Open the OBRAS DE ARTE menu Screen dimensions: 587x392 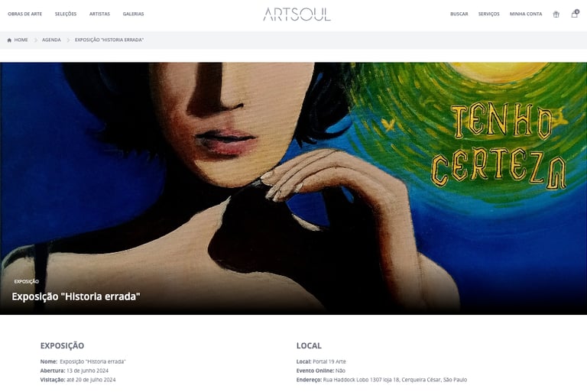click(x=24, y=14)
